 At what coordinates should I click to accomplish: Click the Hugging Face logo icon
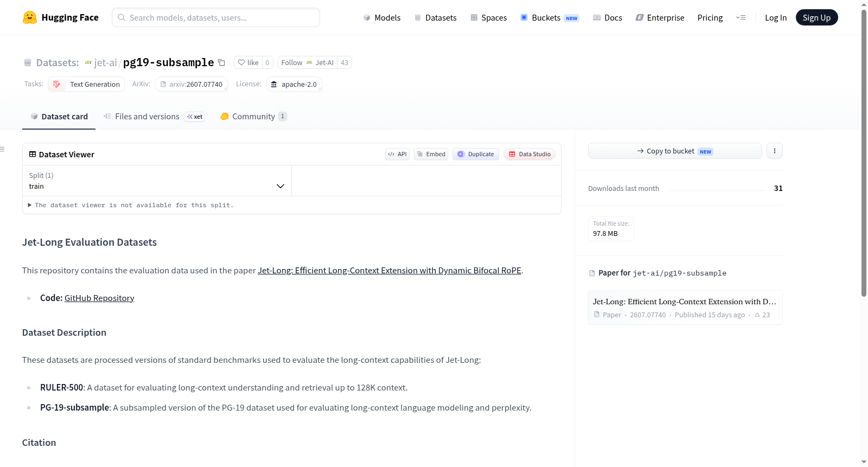point(30,17)
